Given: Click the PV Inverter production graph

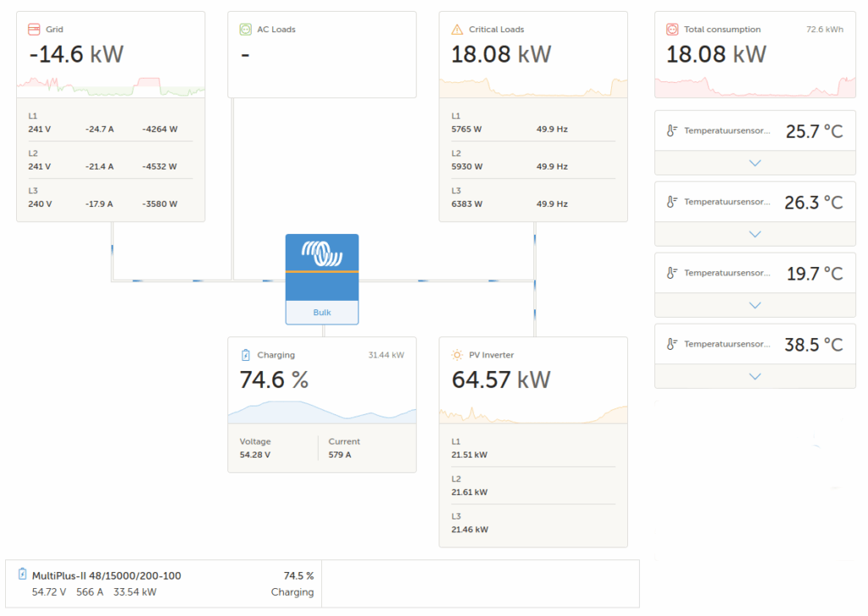Looking at the screenshot, I should click(x=533, y=413).
